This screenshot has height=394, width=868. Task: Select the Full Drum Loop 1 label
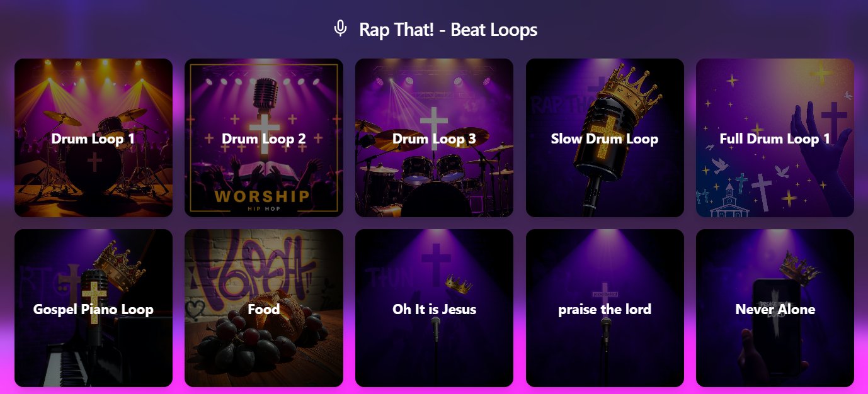[775, 138]
